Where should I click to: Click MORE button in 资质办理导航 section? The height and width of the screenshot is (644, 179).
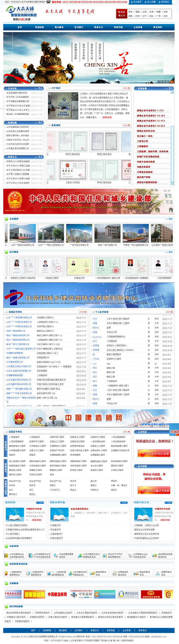pos(124,503)
